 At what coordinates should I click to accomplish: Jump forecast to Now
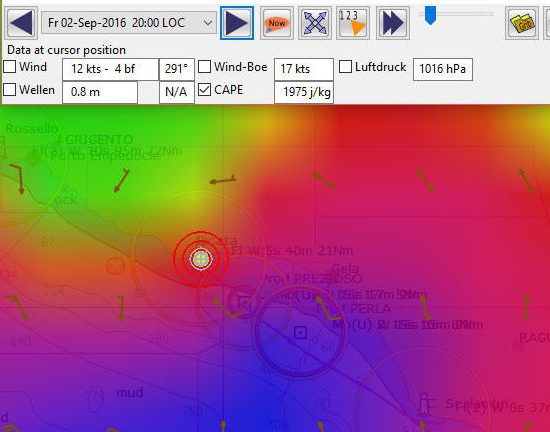point(277,23)
